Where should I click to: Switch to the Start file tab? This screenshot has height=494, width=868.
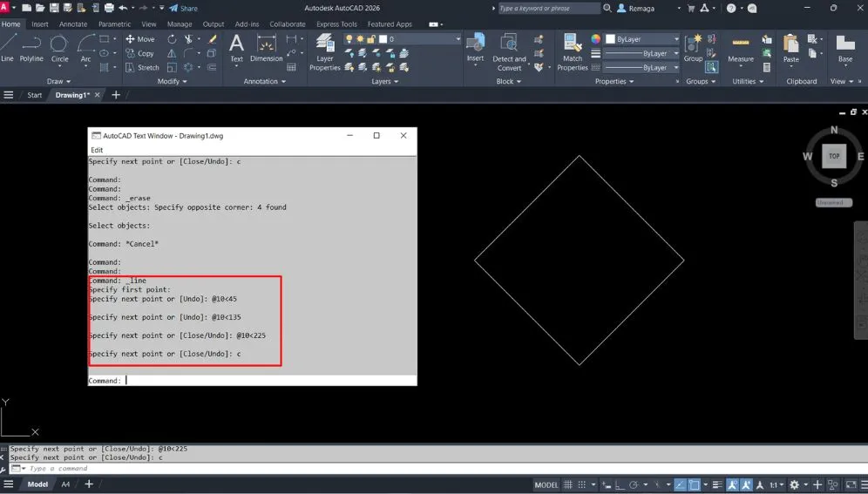coord(34,95)
